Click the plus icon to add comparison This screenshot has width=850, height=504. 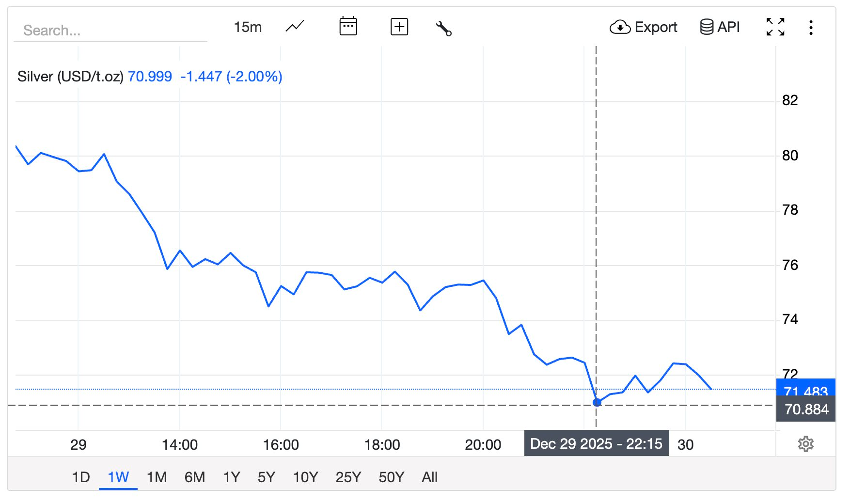pos(399,27)
